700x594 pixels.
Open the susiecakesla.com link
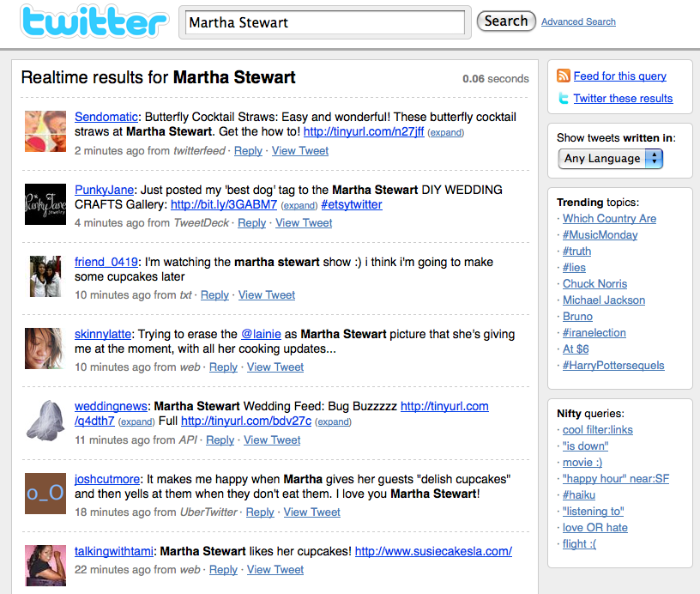click(433, 551)
